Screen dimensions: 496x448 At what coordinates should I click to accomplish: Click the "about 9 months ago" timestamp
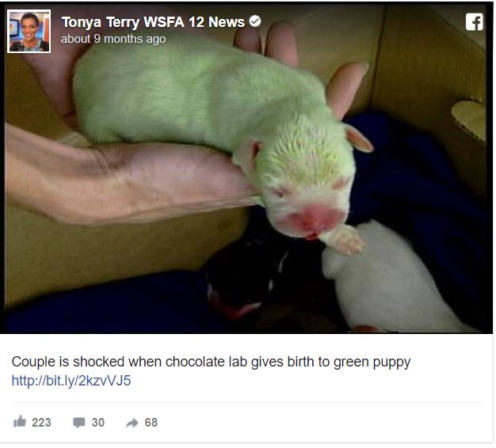coord(113,39)
